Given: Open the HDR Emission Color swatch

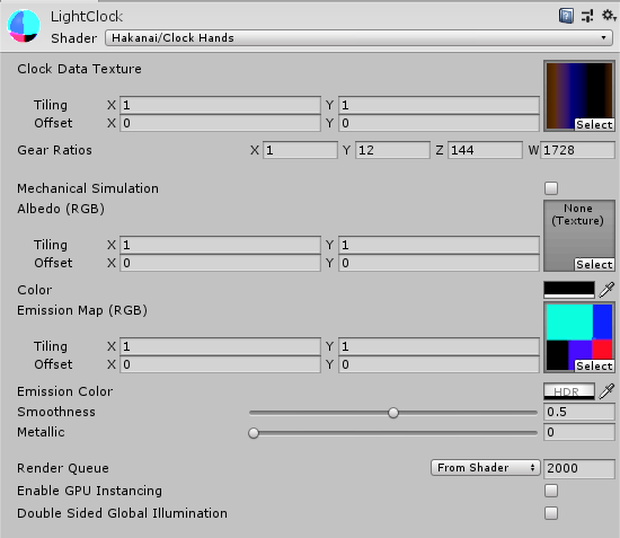Looking at the screenshot, I should [x=569, y=391].
